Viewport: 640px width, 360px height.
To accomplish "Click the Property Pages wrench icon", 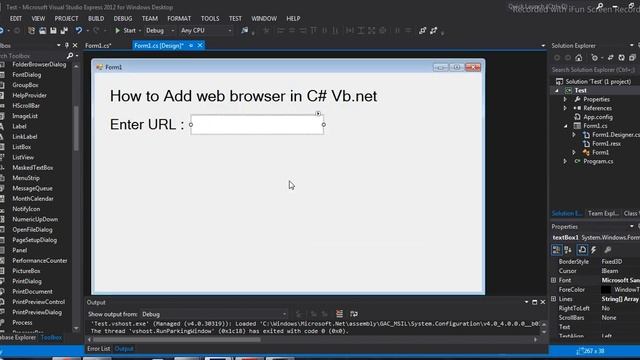I will [x=608, y=250].
